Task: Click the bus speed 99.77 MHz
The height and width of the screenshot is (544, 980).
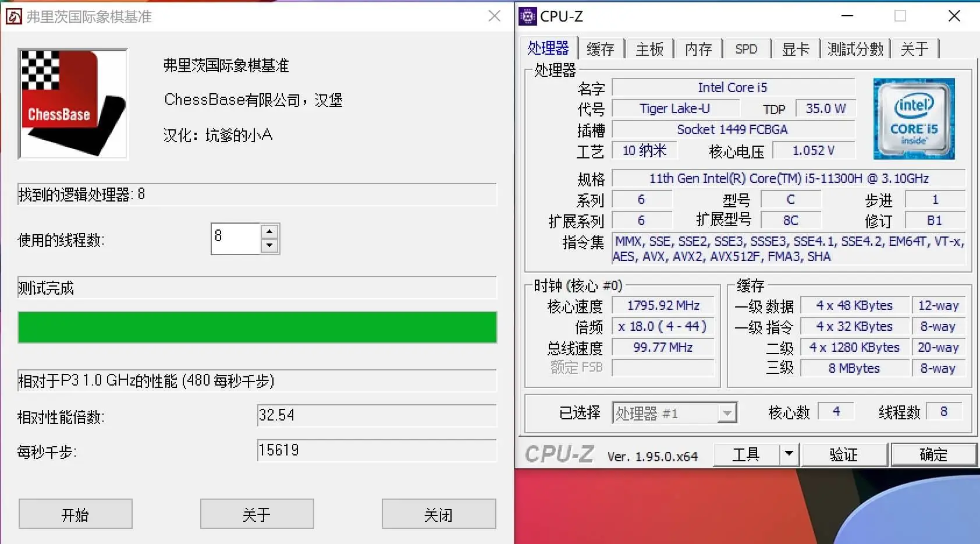Action: pos(663,348)
